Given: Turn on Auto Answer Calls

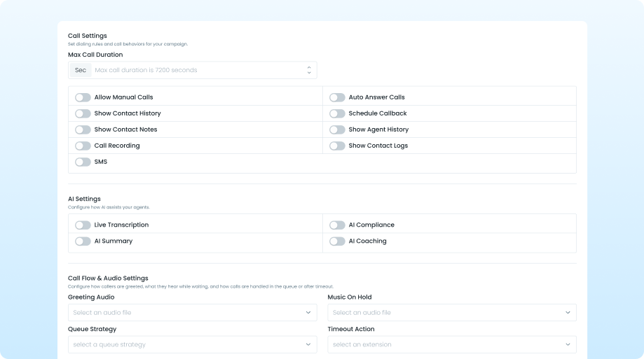Looking at the screenshot, I should 337,97.
